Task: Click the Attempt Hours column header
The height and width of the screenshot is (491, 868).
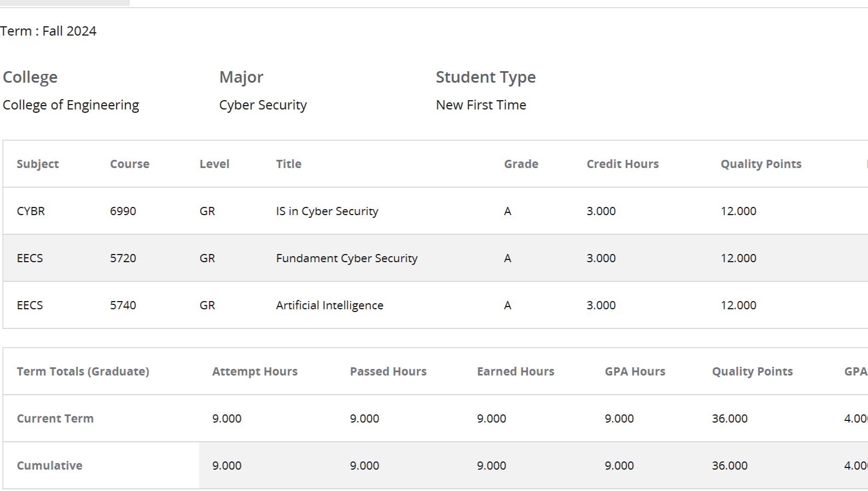Action: point(255,372)
